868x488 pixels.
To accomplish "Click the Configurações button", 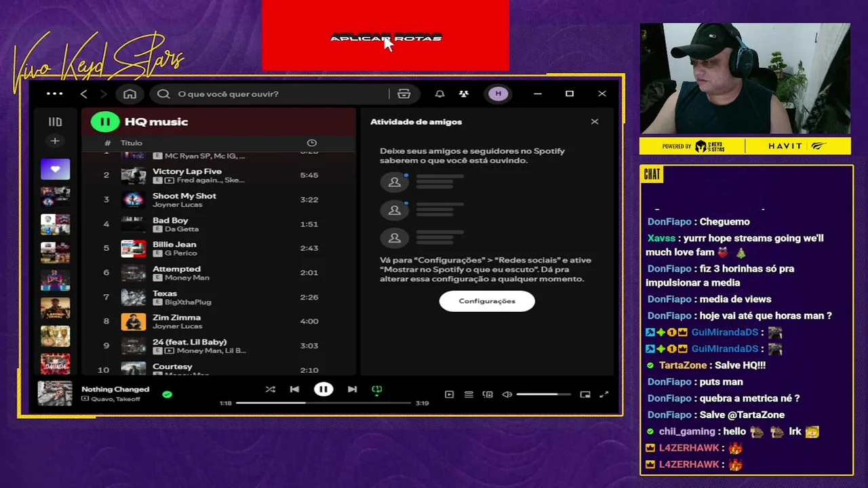I will [x=487, y=301].
